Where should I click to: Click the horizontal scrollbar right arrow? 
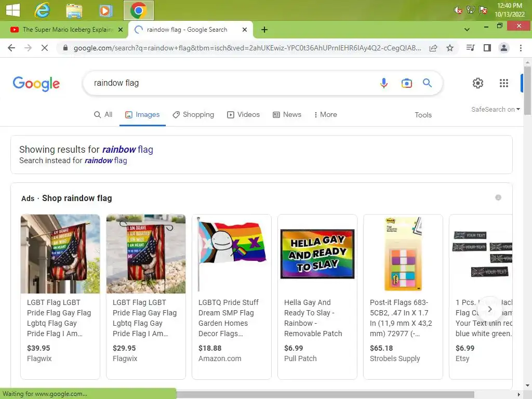coord(518,395)
